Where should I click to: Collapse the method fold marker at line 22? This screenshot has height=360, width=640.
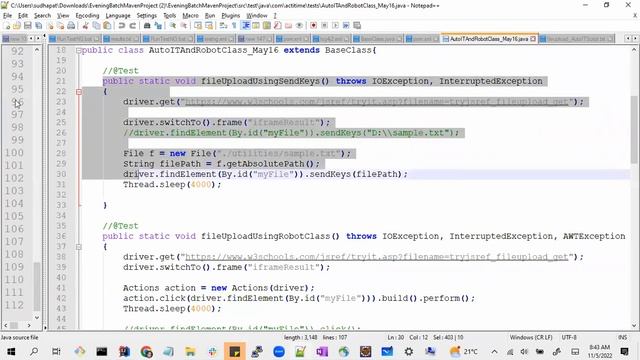click(78, 92)
